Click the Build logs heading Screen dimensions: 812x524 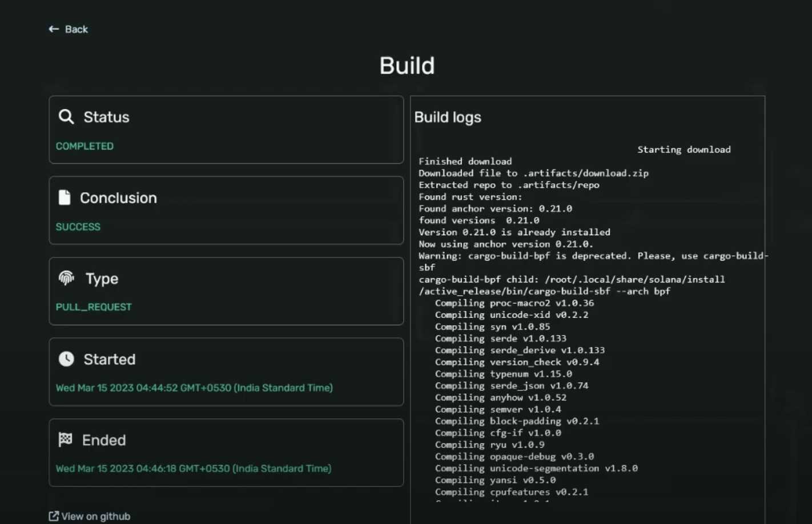[448, 117]
